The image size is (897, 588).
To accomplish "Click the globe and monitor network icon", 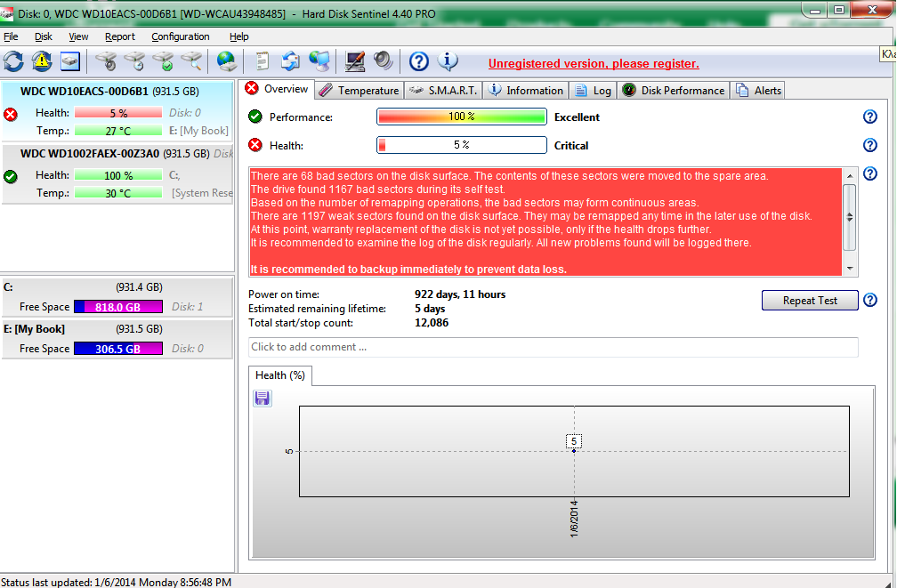I will 319,60.
